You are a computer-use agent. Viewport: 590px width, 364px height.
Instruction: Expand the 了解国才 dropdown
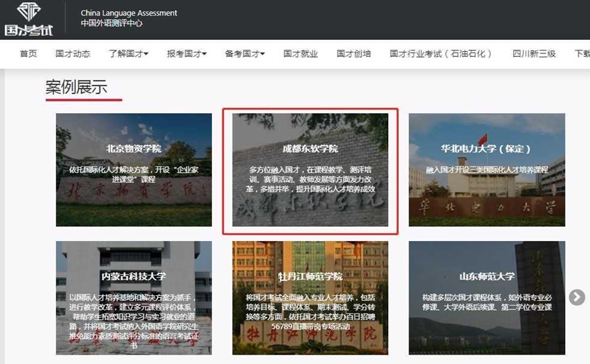(x=129, y=54)
